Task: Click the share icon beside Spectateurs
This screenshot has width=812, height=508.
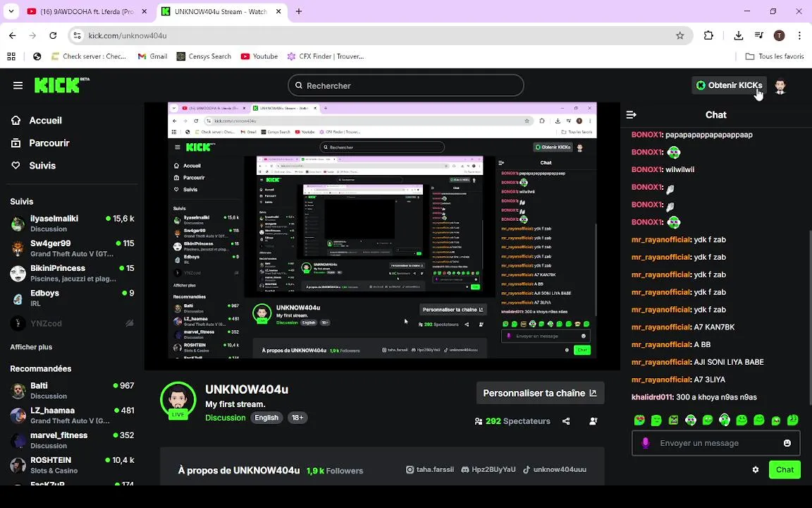Action: (x=566, y=421)
